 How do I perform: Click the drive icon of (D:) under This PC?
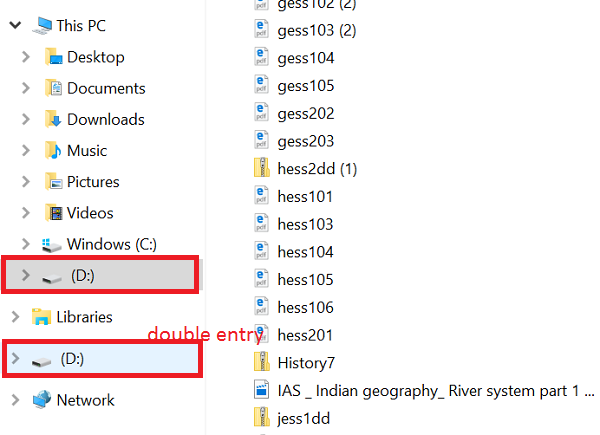click(52, 279)
